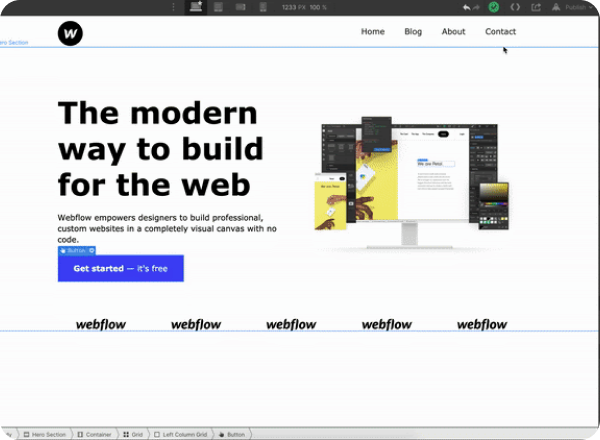The width and height of the screenshot is (600, 440).
Task: Select the third webflow logo in row
Action: pyautogui.click(x=291, y=324)
